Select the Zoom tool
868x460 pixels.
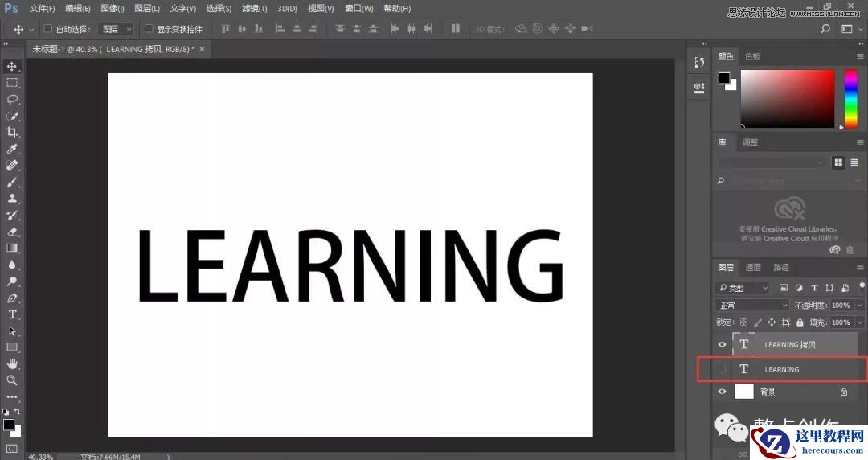pyautogui.click(x=11, y=380)
